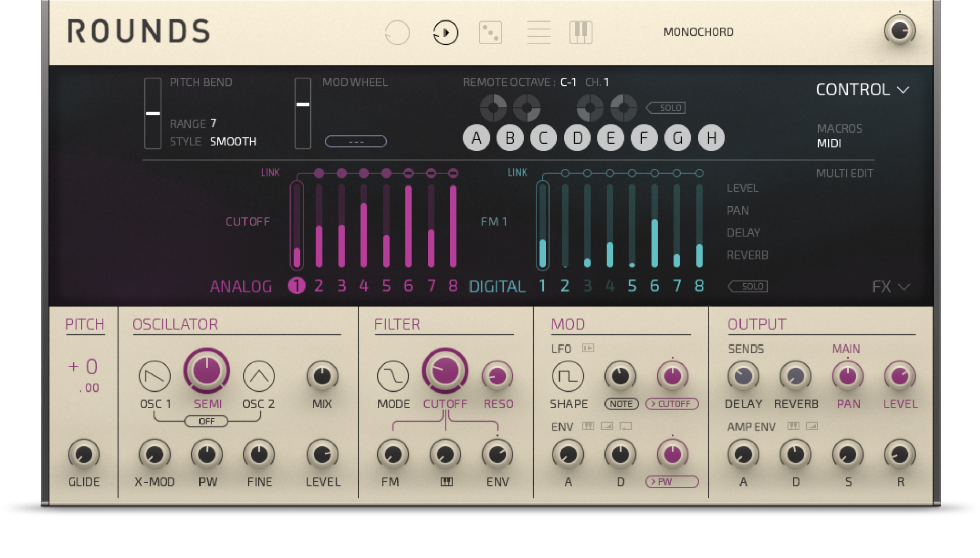
Task: Open the three-line list icon in the header
Action: click(x=538, y=33)
